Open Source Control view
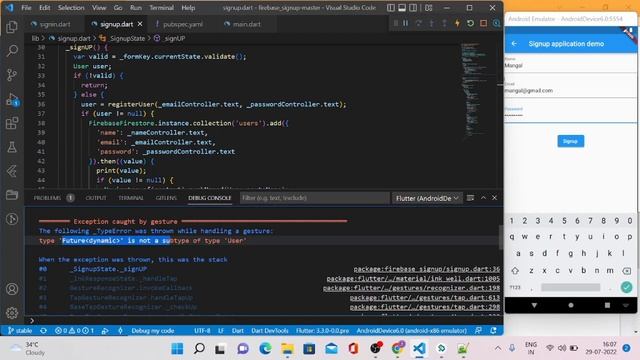640x360 pixels. tap(12, 75)
